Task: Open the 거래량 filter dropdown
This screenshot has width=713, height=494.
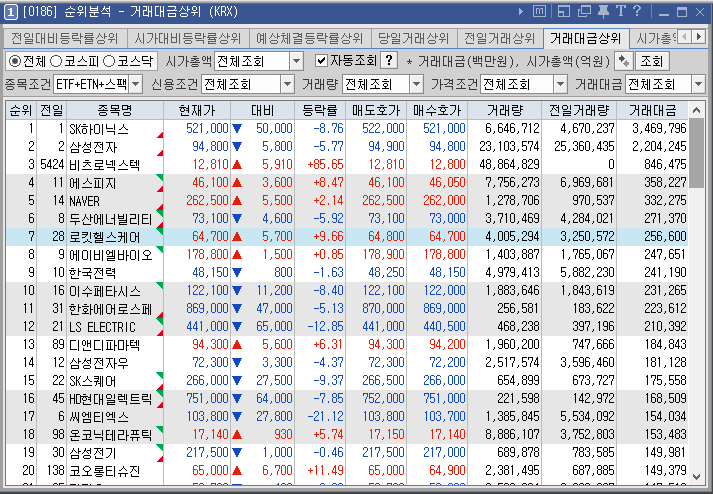Action: click(x=417, y=84)
